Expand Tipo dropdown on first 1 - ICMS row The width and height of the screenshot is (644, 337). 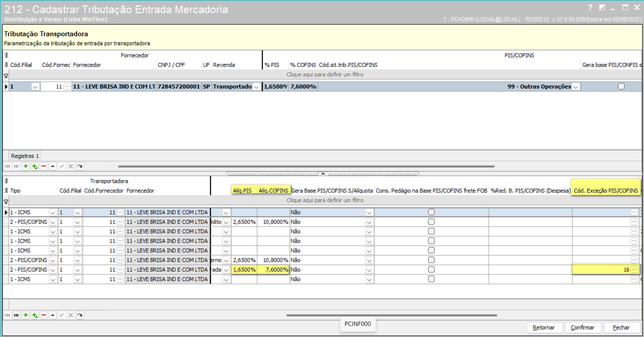[53, 213]
